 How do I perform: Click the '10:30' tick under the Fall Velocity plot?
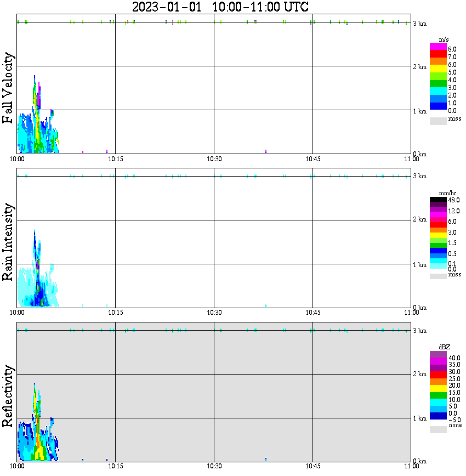[x=214, y=159]
